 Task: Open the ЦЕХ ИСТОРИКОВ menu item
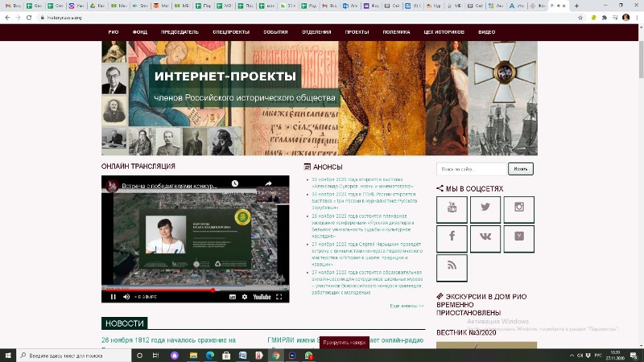(x=444, y=32)
